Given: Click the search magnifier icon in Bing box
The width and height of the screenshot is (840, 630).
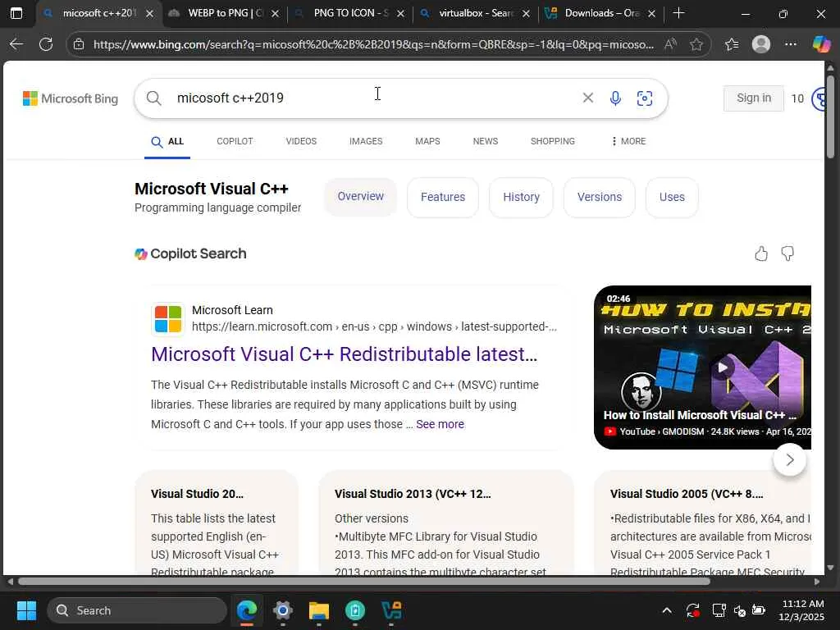Looking at the screenshot, I should coord(153,98).
